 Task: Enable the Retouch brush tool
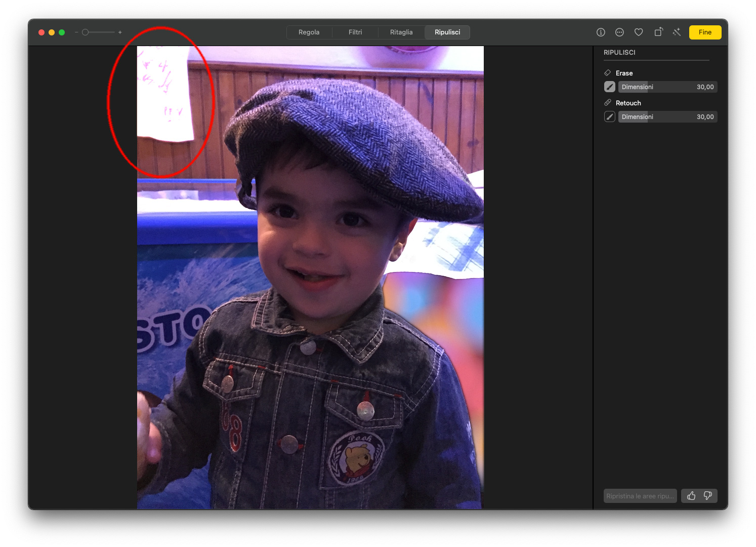tap(610, 117)
